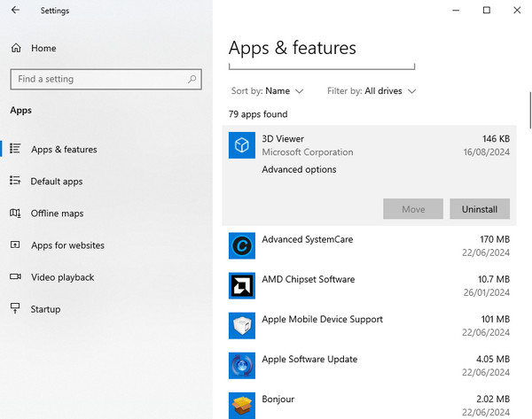This screenshot has width=532, height=419.
Task: Click in the Find a setting field
Action: click(x=106, y=80)
